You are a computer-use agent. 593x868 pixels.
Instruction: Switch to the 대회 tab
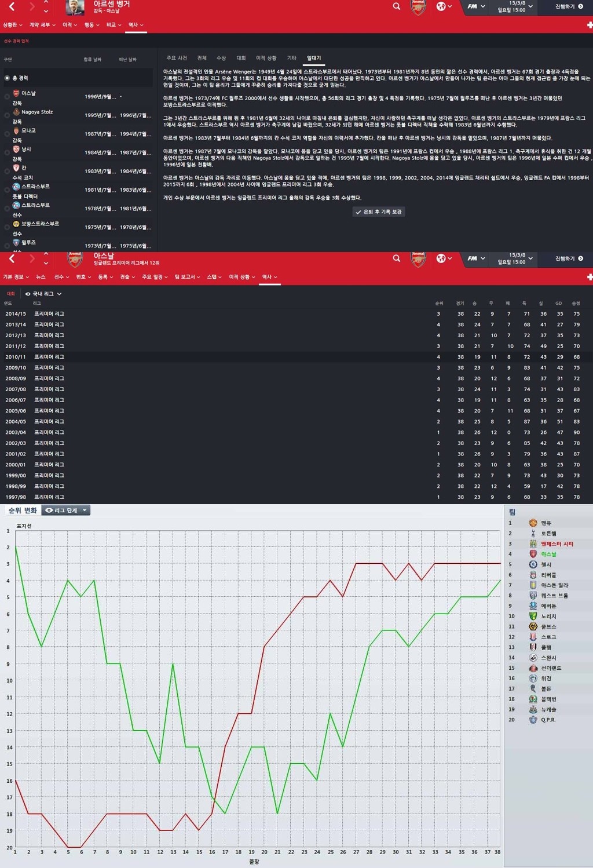click(x=241, y=58)
